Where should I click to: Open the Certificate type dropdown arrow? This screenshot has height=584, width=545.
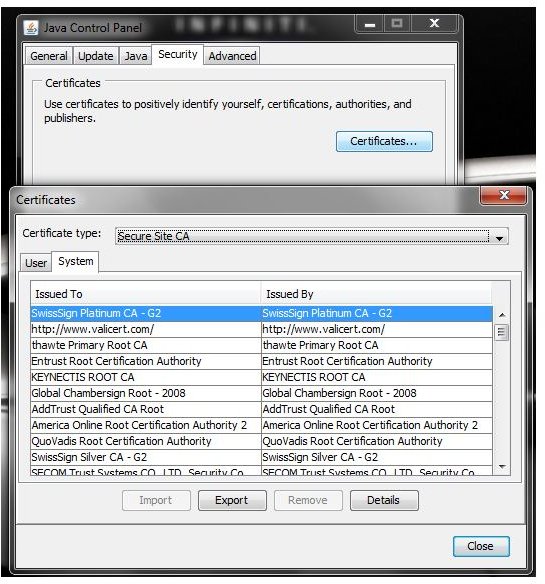point(499,237)
